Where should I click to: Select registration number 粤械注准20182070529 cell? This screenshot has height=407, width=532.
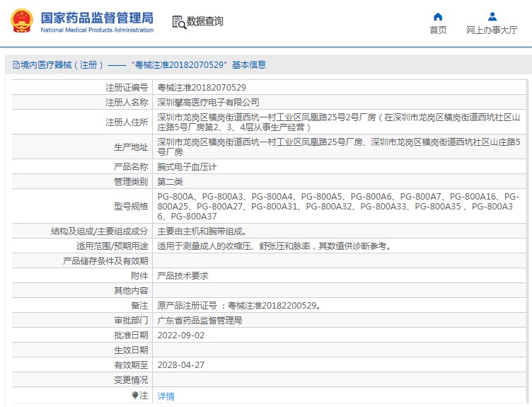click(202, 88)
